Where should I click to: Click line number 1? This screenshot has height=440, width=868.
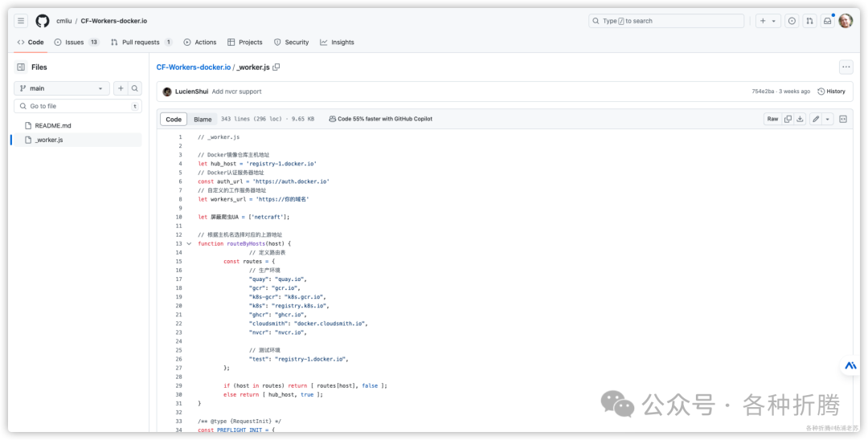(179, 137)
